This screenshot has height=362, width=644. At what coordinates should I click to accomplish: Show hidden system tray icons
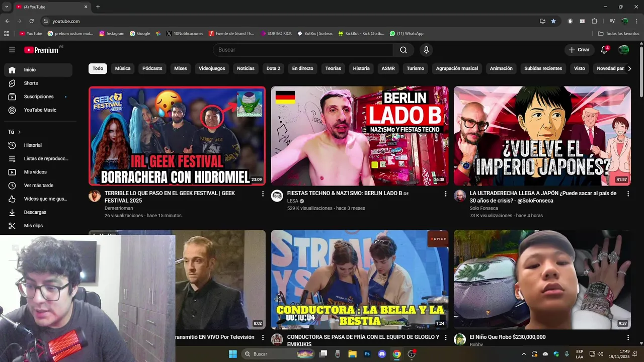click(x=523, y=354)
